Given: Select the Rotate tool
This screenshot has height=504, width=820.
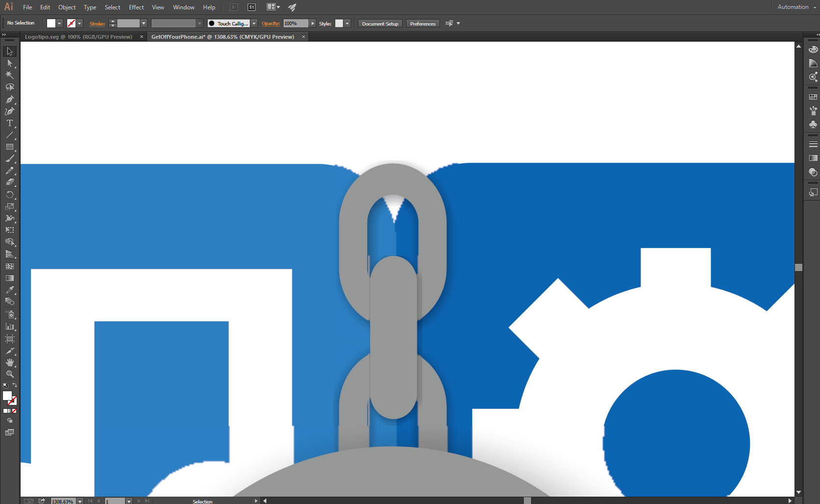Looking at the screenshot, I should (10, 195).
